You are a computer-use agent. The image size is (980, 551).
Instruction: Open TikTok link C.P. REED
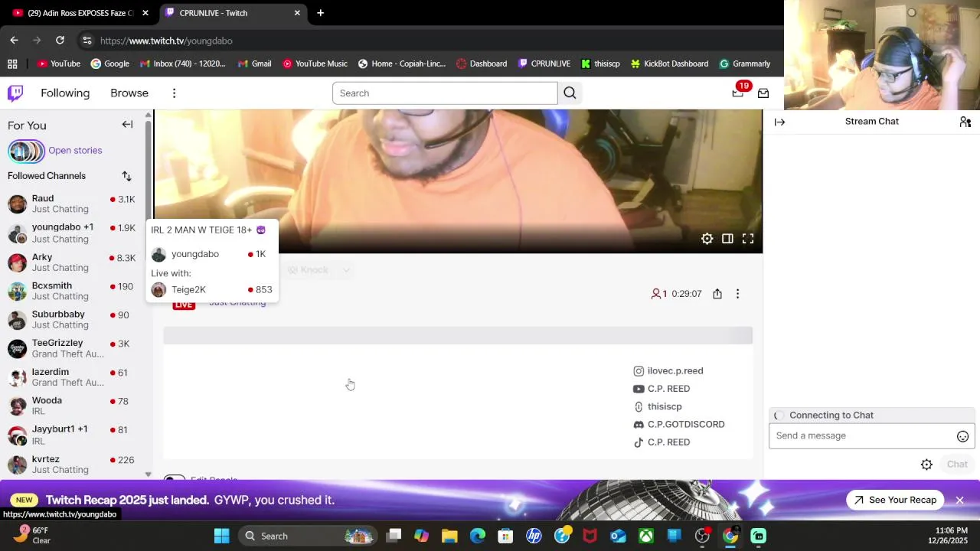tap(661, 442)
